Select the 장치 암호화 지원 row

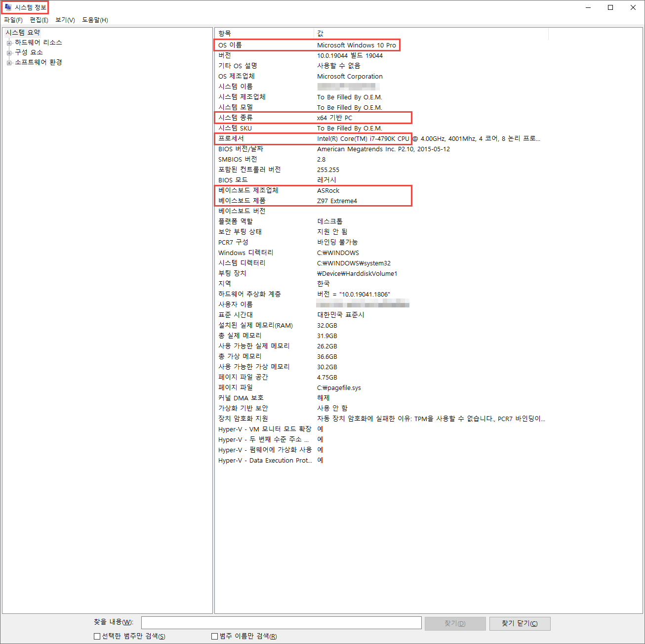(382, 419)
